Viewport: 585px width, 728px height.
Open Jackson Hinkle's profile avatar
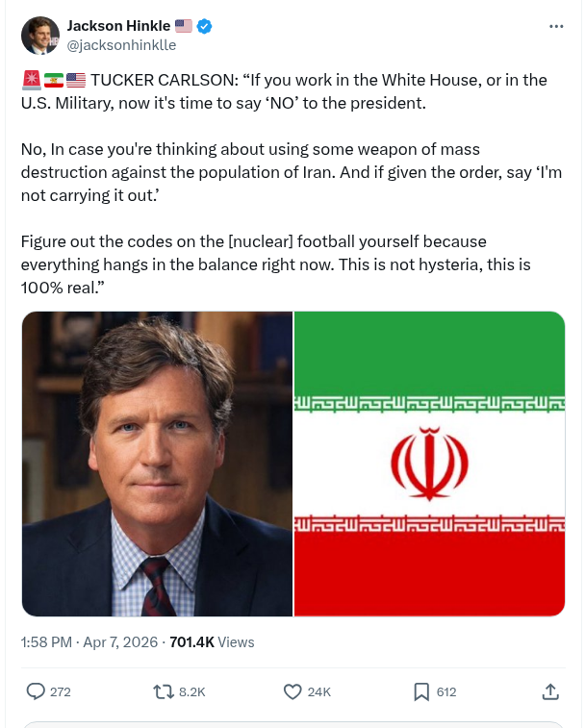tap(39, 36)
